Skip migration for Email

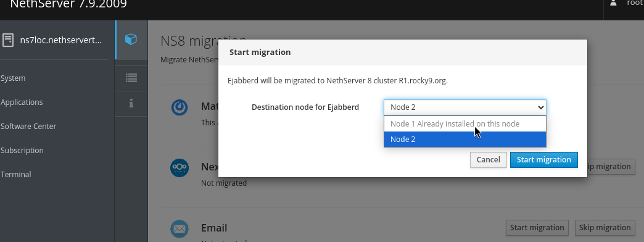(605, 228)
